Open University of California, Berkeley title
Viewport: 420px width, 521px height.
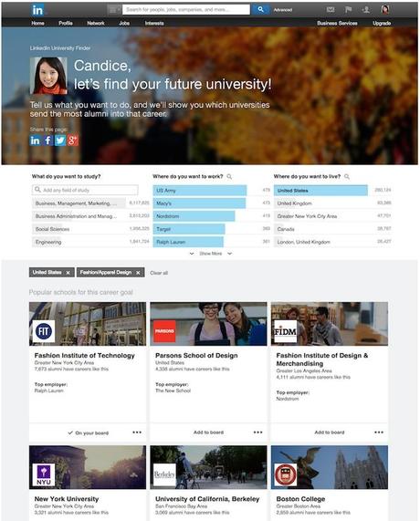pos(207,499)
